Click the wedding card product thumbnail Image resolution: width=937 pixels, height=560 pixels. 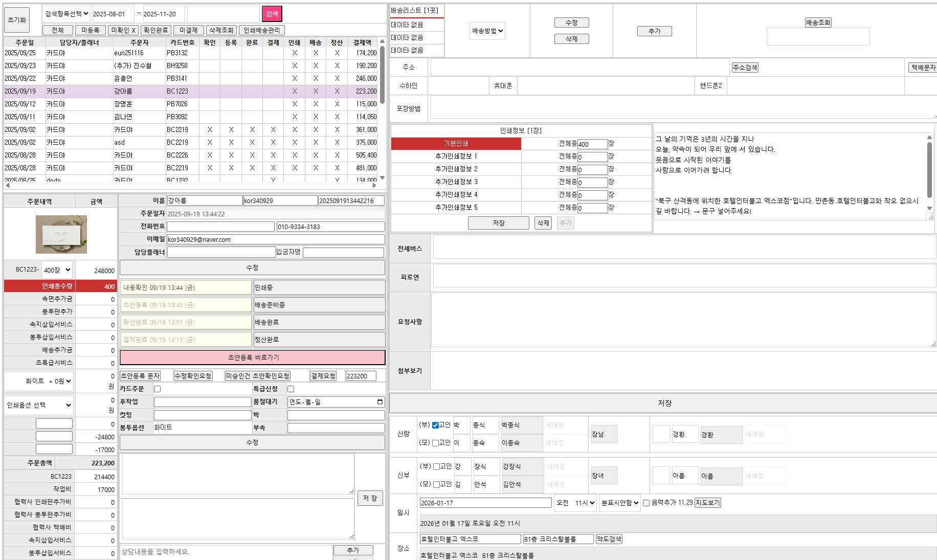[61, 234]
